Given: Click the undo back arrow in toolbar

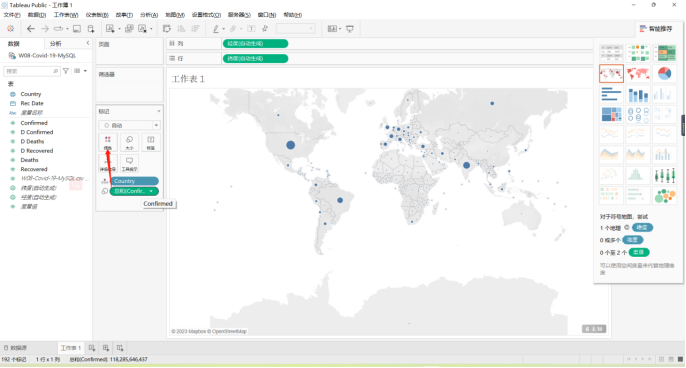Looking at the screenshot, I should [30, 29].
